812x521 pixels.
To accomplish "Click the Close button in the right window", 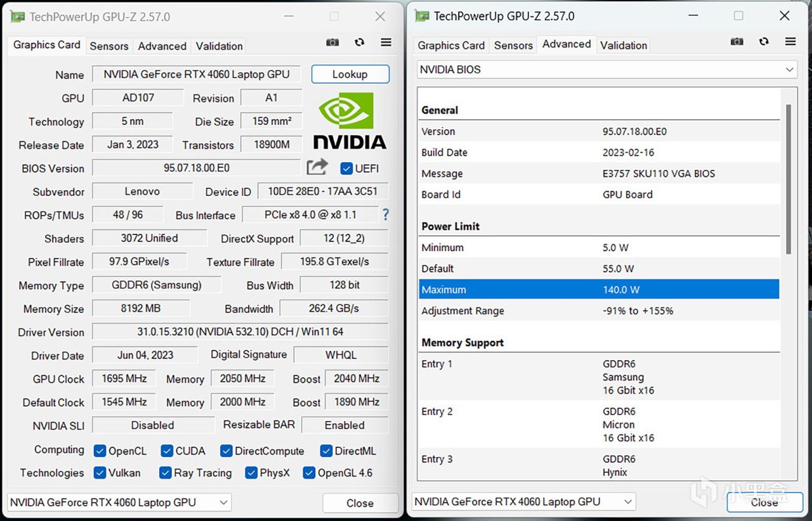I will [764, 503].
